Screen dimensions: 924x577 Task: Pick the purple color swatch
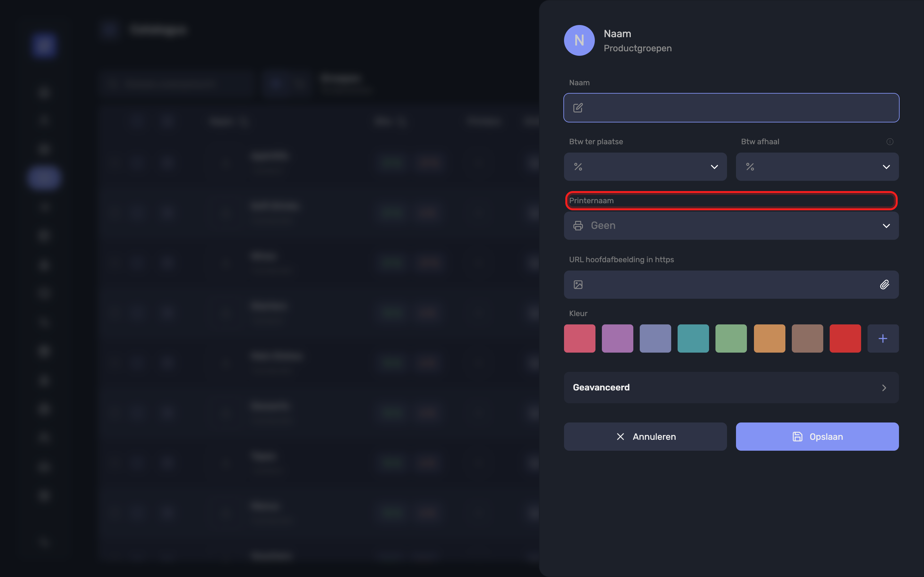[x=617, y=339]
